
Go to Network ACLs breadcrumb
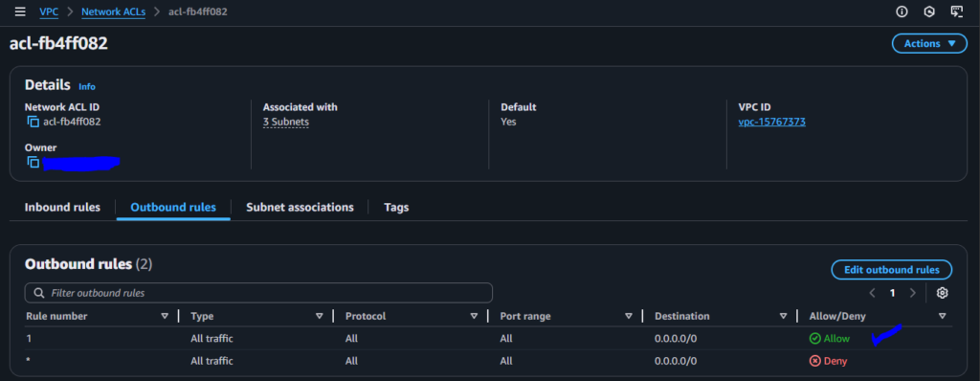tap(113, 11)
